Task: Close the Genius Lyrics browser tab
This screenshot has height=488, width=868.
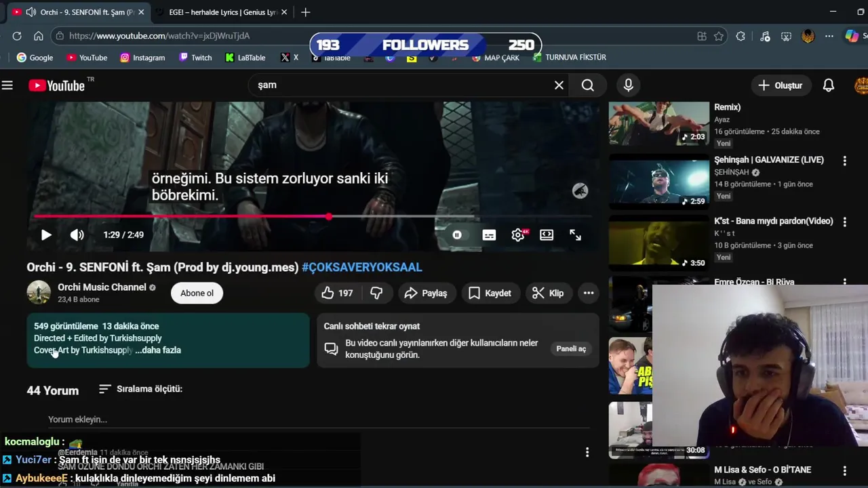Action: coord(284,12)
